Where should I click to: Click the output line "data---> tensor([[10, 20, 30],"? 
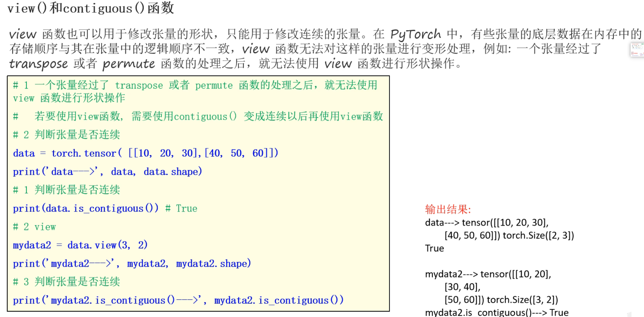click(487, 222)
